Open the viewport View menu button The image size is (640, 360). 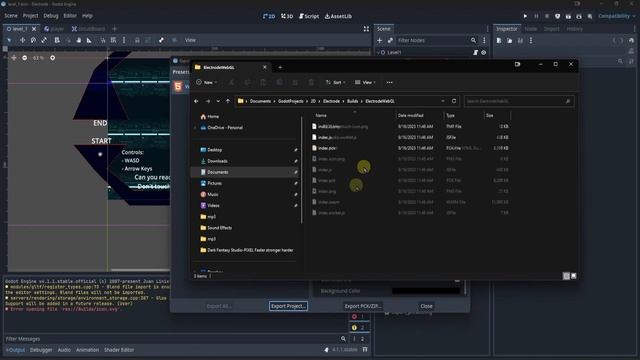190,40
